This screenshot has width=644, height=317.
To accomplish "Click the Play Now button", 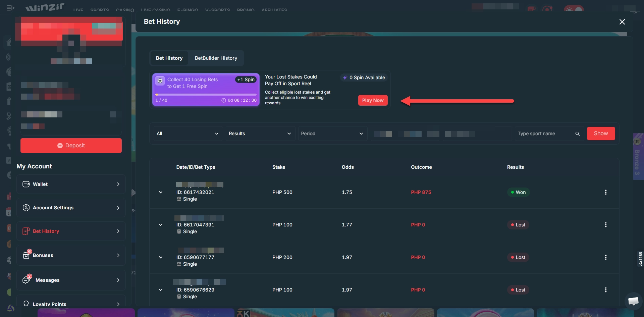I will (x=373, y=100).
